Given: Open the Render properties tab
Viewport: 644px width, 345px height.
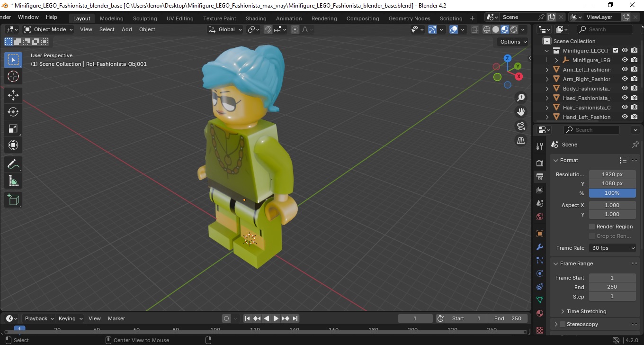Looking at the screenshot, I should (x=539, y=163).
